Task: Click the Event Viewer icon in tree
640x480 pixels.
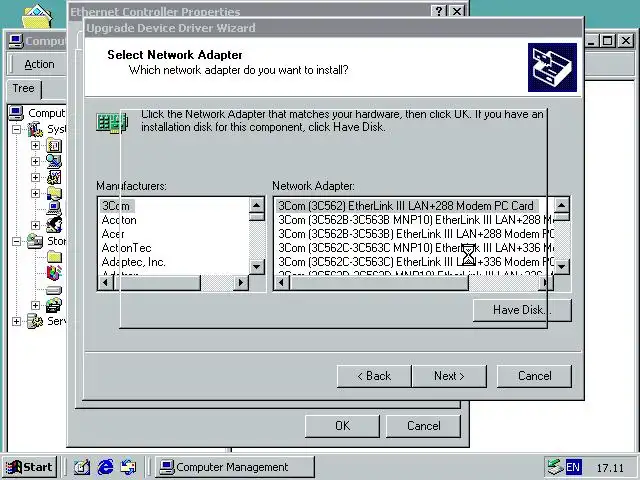Action: click(54, 145)
